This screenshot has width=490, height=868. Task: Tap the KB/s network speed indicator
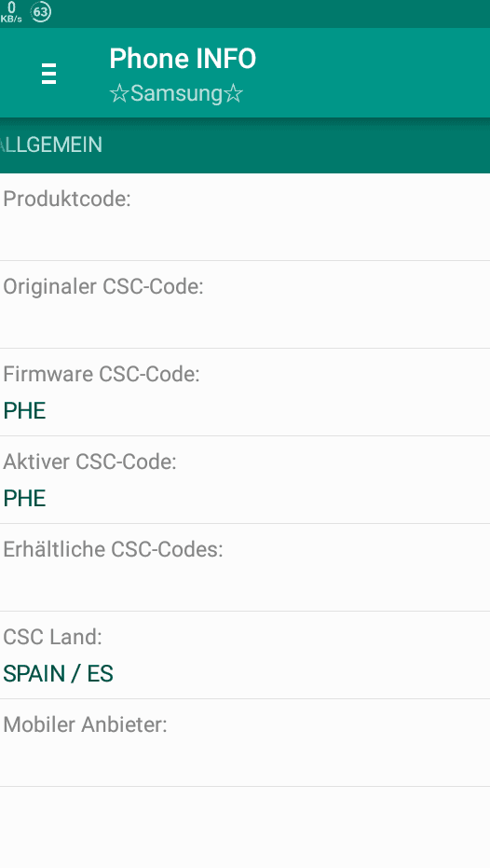(11, 12)
